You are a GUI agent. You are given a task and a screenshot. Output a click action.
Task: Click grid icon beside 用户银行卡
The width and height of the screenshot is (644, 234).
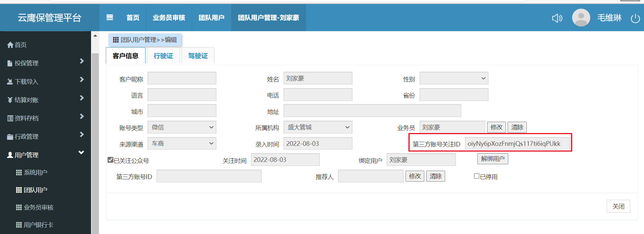point(19,225)
